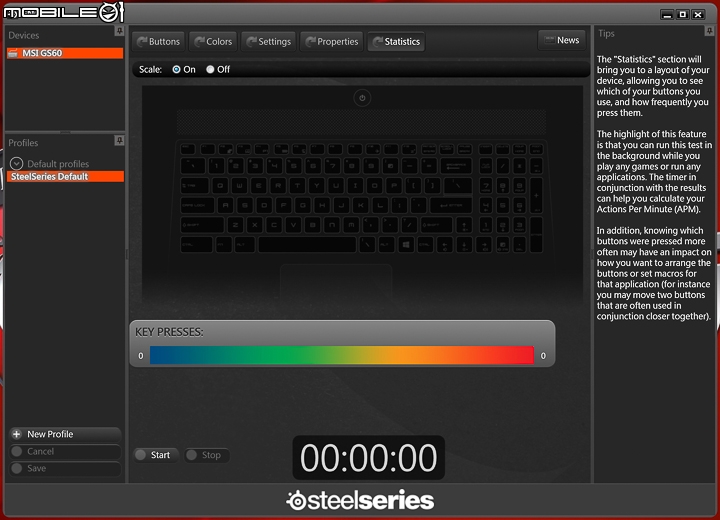Click the Caps Lock key on layout
Viewport: 720px width, 520px height.
pyautogui.click(x=197, y=205)
